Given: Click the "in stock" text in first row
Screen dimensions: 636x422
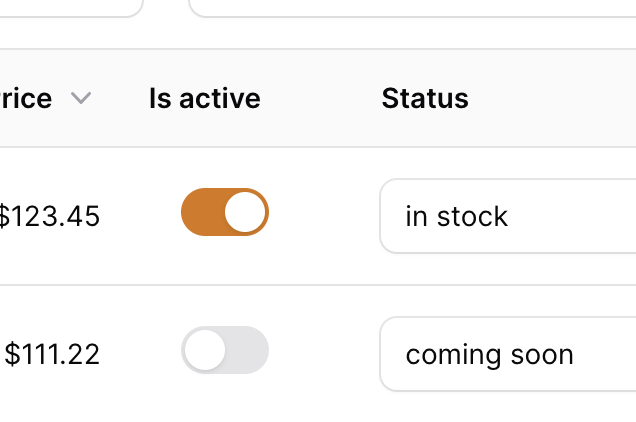Looking at the screenshot, I should tap(457, 216).
